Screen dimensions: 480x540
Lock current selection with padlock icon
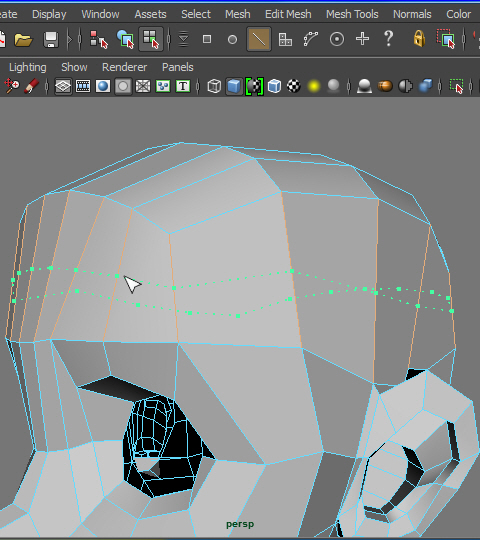pos(419,39)
